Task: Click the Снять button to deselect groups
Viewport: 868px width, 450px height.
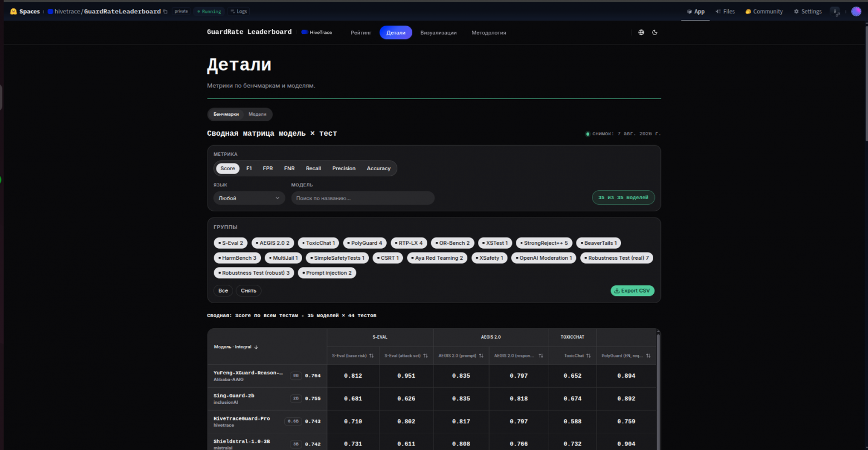Action: [x=249, y=291]
